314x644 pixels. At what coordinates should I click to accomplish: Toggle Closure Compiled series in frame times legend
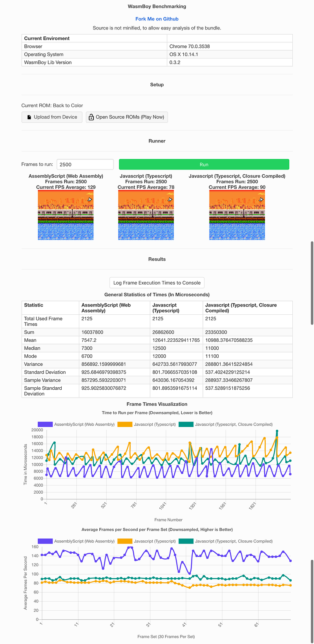click(x=226, y=424)
